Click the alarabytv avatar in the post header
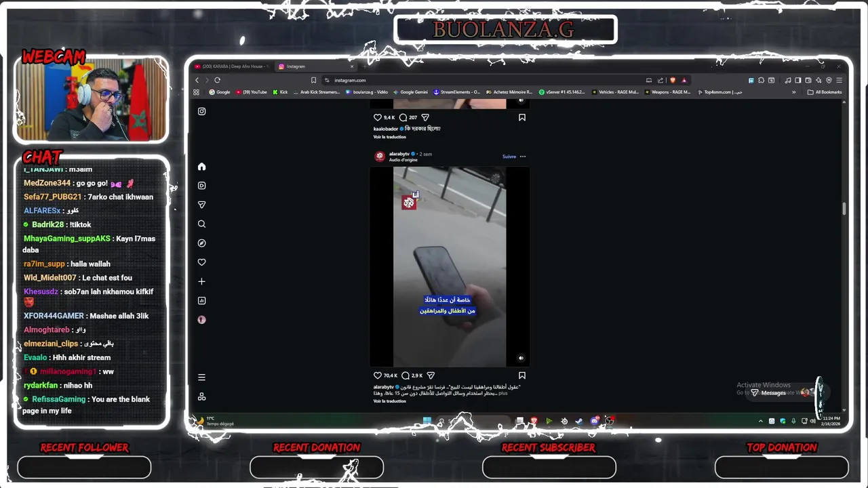 pos(380,157)
